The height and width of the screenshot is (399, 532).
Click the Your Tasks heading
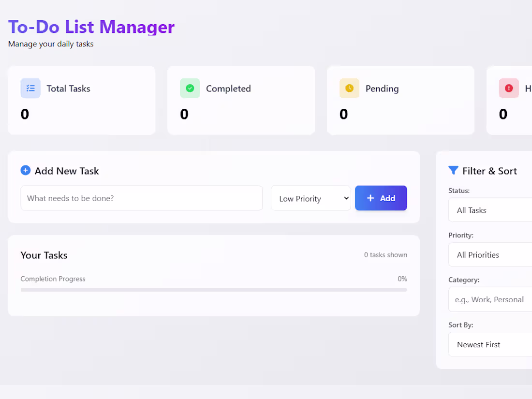pos(44,255)
